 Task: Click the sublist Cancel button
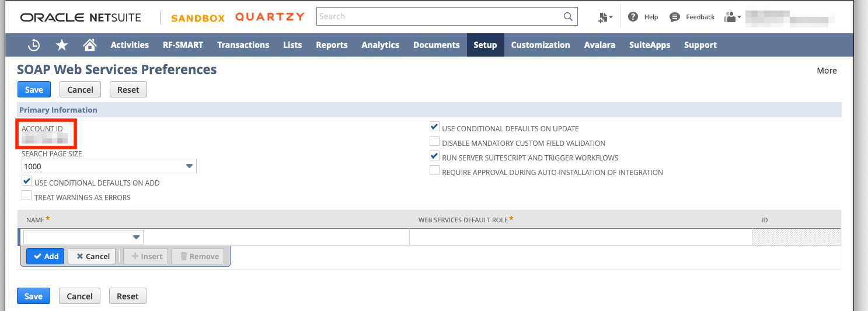93,256
